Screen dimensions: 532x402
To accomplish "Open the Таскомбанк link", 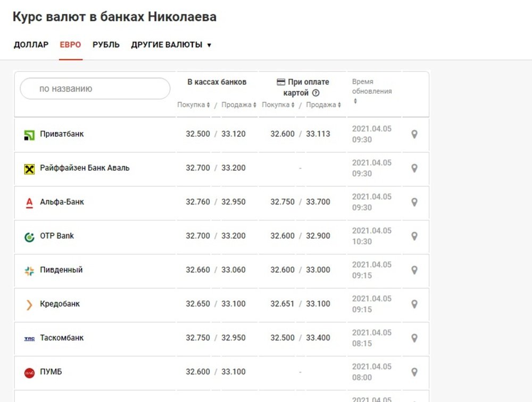I will pyautogui.click(x=62, y=338).
